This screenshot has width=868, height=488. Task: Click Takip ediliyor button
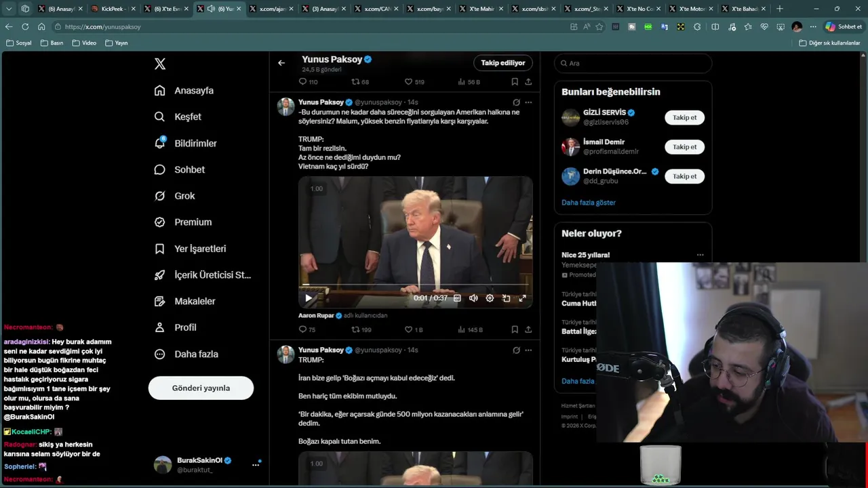(503, 63)
